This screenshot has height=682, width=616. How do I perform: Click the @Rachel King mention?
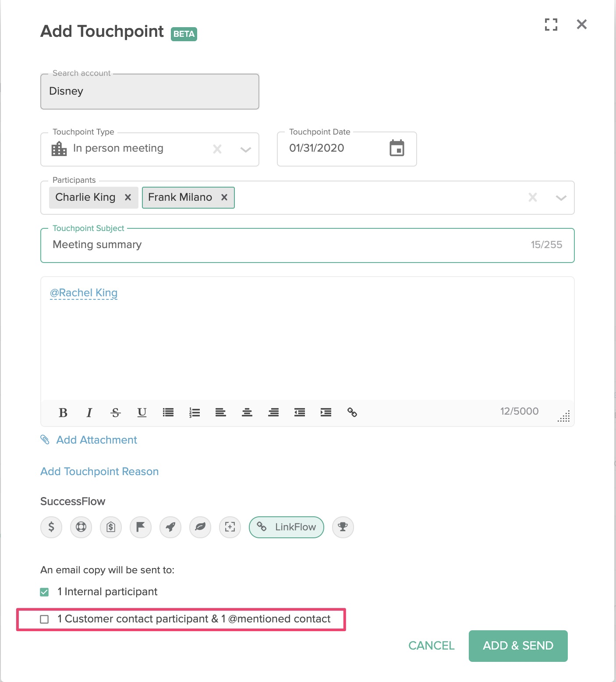point(84,293)
